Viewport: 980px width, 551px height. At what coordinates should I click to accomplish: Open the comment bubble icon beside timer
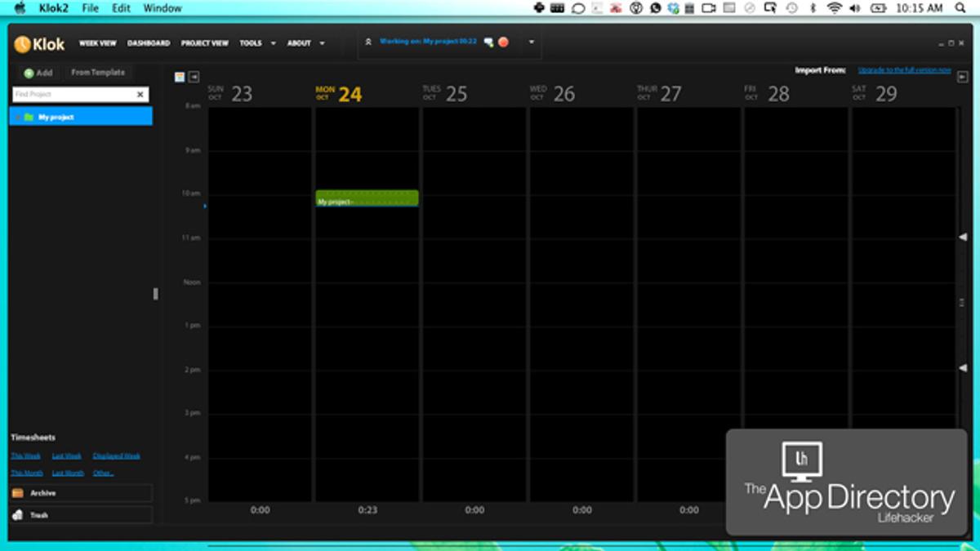tap(488, 42)
